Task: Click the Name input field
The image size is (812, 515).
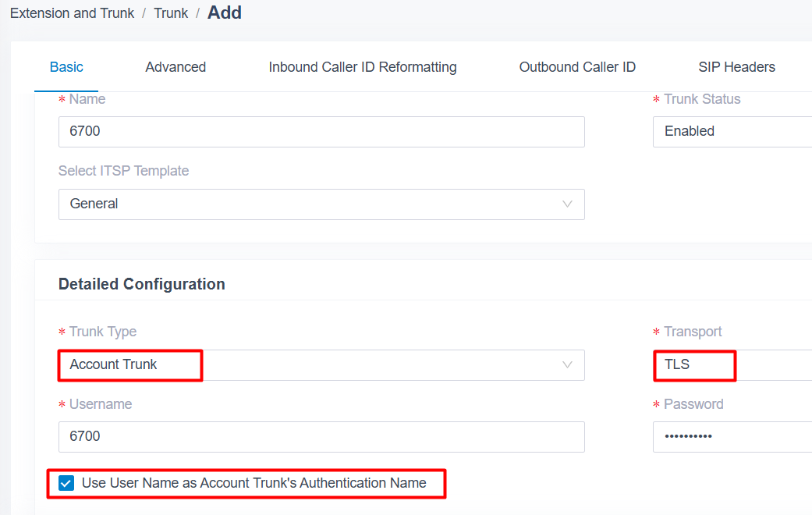Action: pyautogui.click(x=321, y=131)
